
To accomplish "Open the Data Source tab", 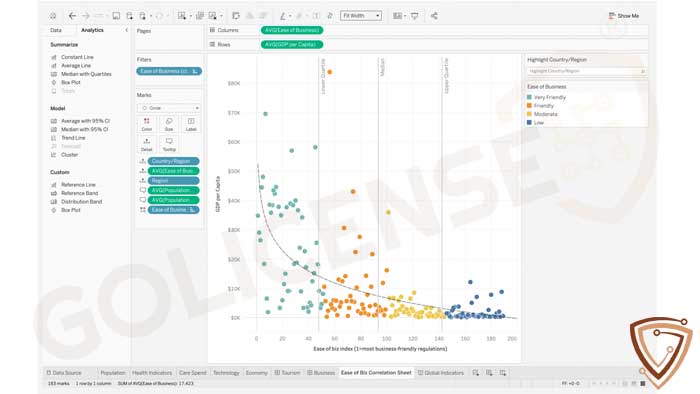I will tap(64, 373).
